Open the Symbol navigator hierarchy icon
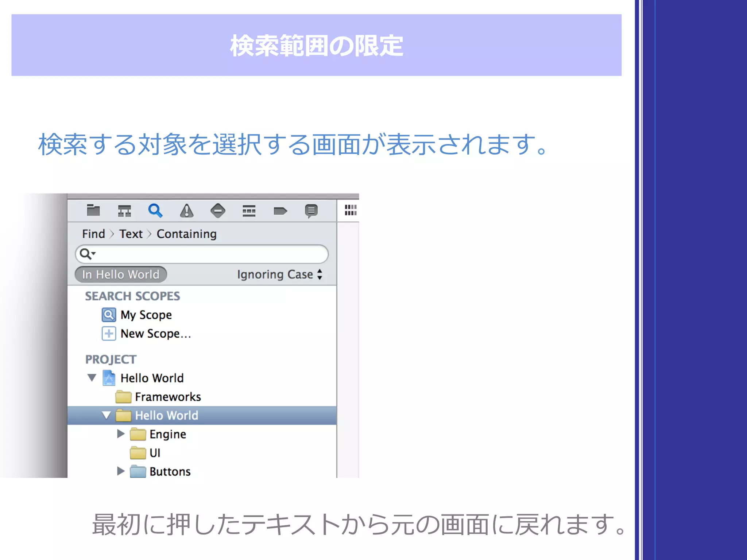 coord(124,211)
